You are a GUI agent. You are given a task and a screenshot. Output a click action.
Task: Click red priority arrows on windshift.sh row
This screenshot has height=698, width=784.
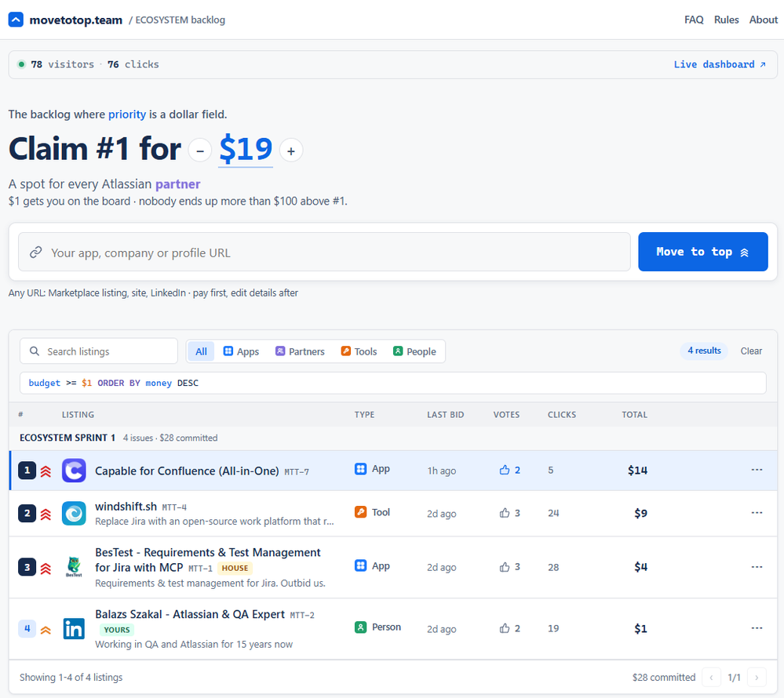click(x=46, y=514)
